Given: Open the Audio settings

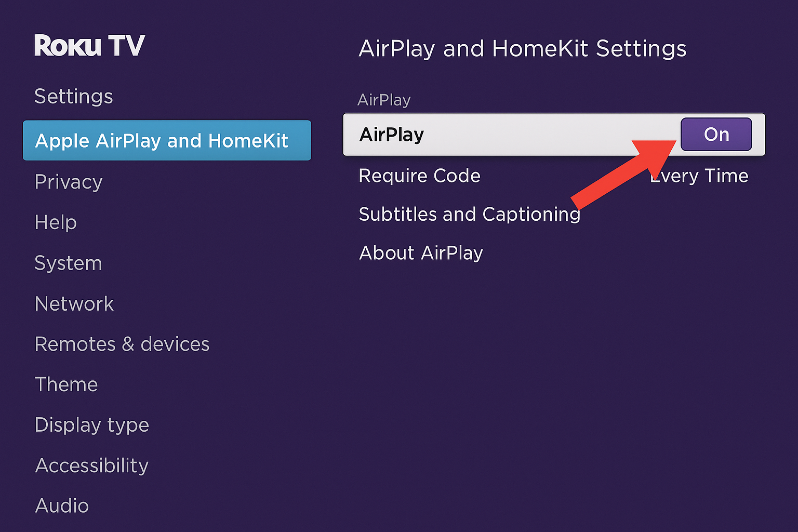Looking at the screenshot, I should click(62, 506).
